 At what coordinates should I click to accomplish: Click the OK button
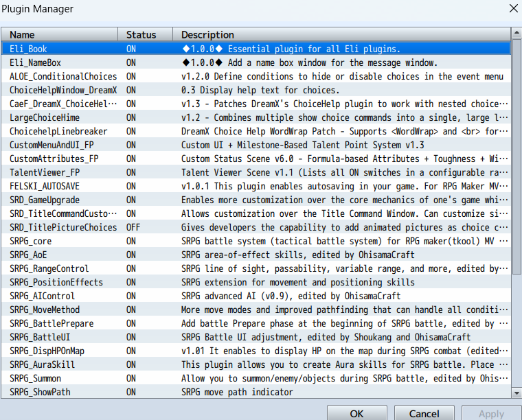tap(356, 413)
